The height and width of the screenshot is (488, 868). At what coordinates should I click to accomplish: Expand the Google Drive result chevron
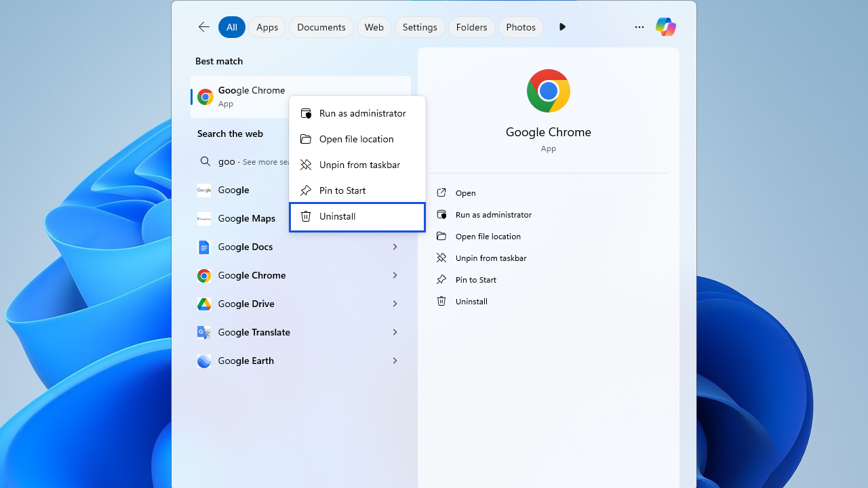395,304
